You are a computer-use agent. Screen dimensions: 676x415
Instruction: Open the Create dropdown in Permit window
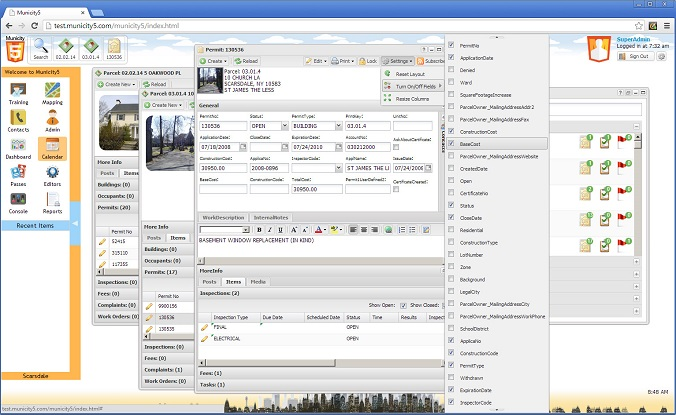(215, 61)
